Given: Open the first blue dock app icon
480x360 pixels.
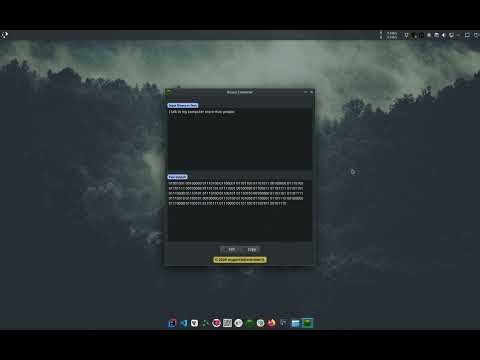Looking at the screenshot, I should (172, 323).
